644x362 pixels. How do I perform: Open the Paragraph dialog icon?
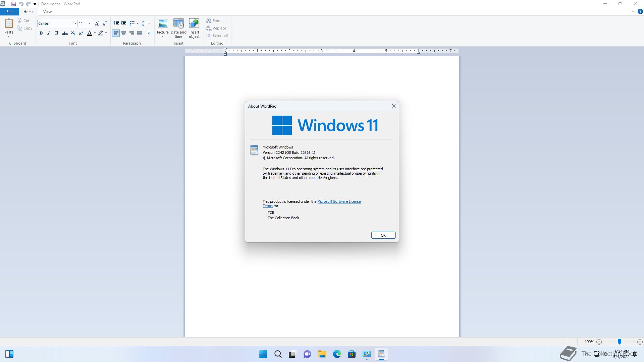click(x=148, y=33)
